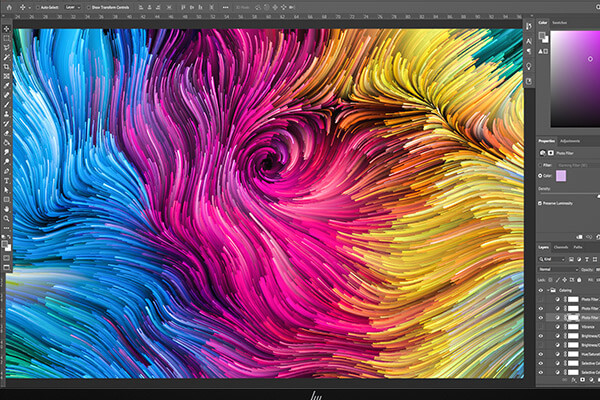The width and height of the screenshot is (600, 400).
Task: Filter layers by type layers icon
Action: click(587, 259)
